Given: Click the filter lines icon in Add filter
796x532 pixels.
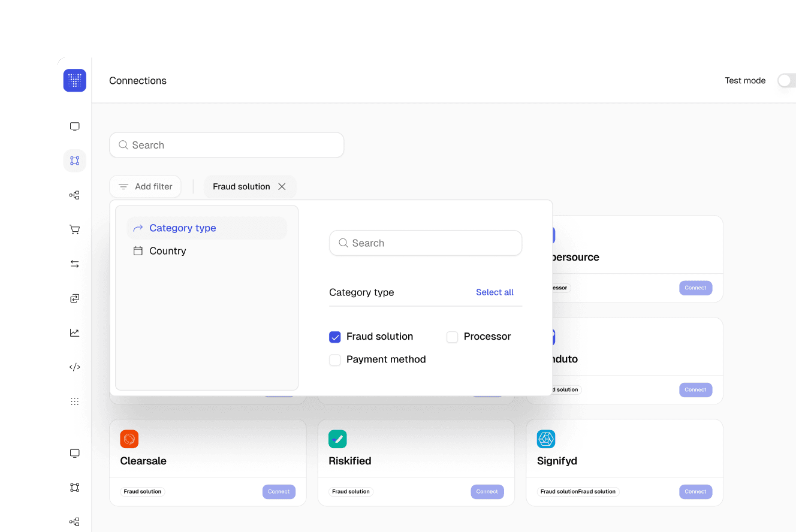Looking at the screenshot, I should click(123, 187).
